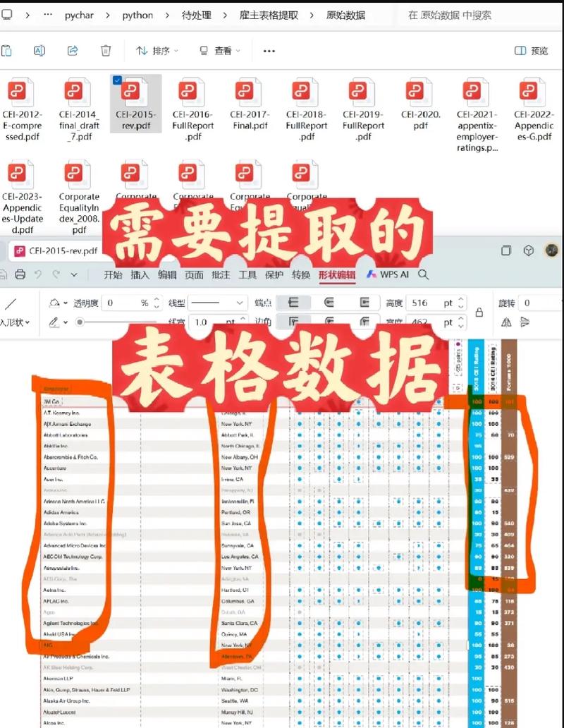Select the checked CEI-2015-rev.pdf thumbnail checkbox
The width and height of the screenshot is (564, 728).
point(117,80)
